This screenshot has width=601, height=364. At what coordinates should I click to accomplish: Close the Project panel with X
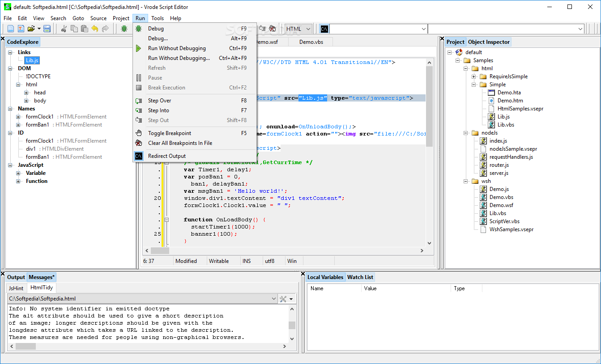click(x=442, y=39)
